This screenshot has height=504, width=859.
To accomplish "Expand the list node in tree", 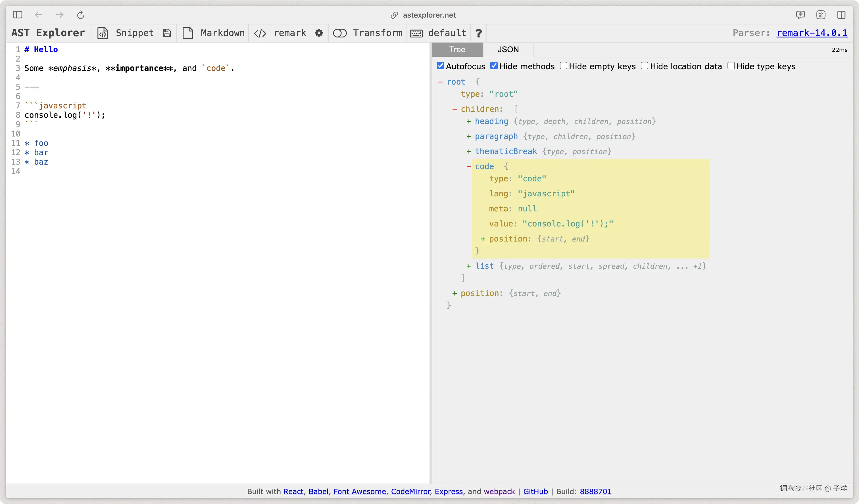I will (x=469, y=266).
